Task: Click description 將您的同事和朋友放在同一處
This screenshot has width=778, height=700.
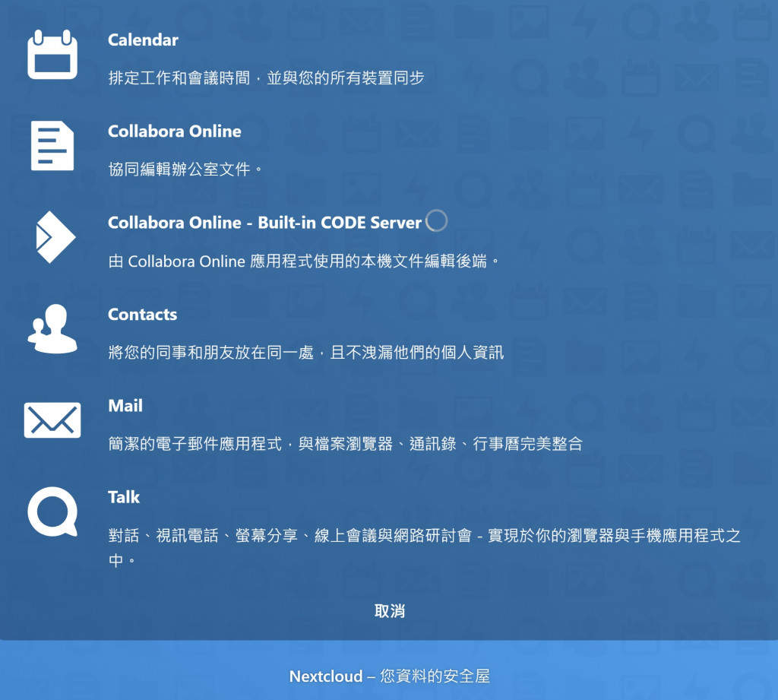Action: point(306,353)
